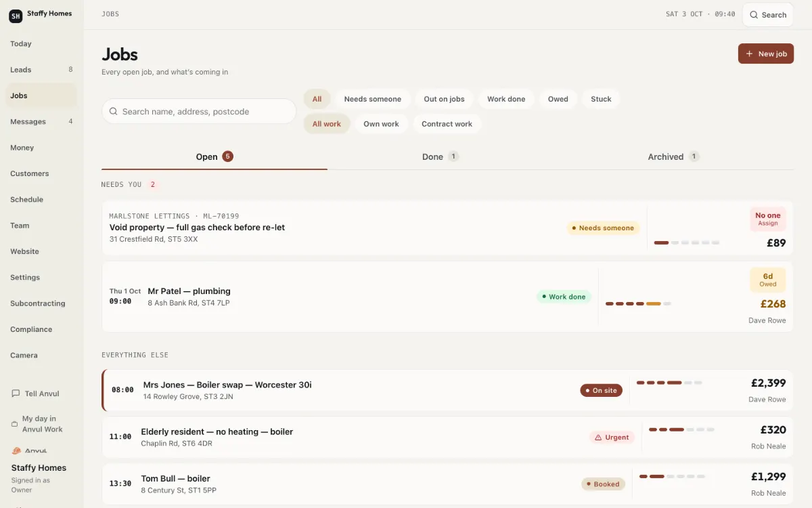
Task: Toggle the Stuck filter chip
Action: pyautogui.click(x=601, y=99)
